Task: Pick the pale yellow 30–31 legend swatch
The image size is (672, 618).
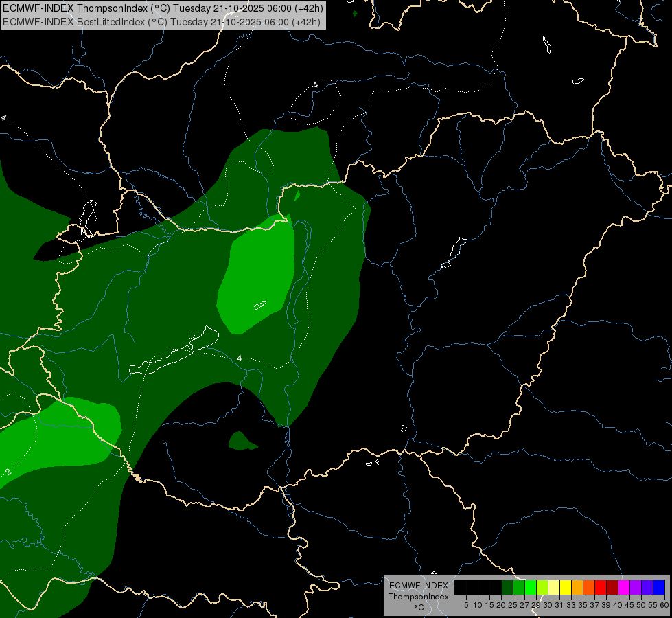Action: click(x=554, y=587)
